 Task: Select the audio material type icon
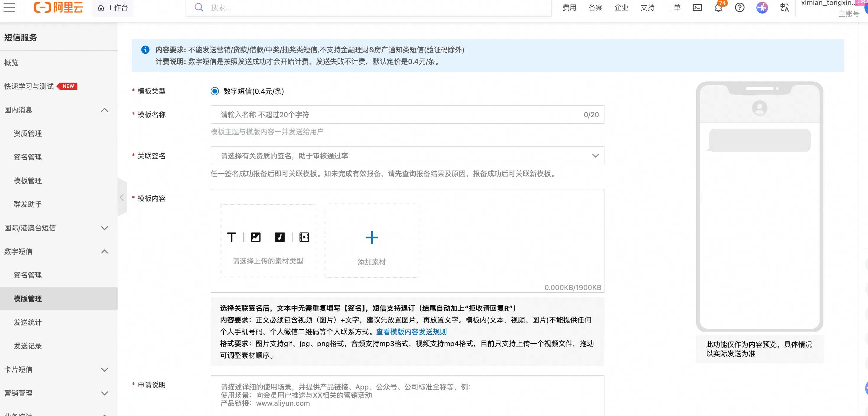tap(280, 237)
